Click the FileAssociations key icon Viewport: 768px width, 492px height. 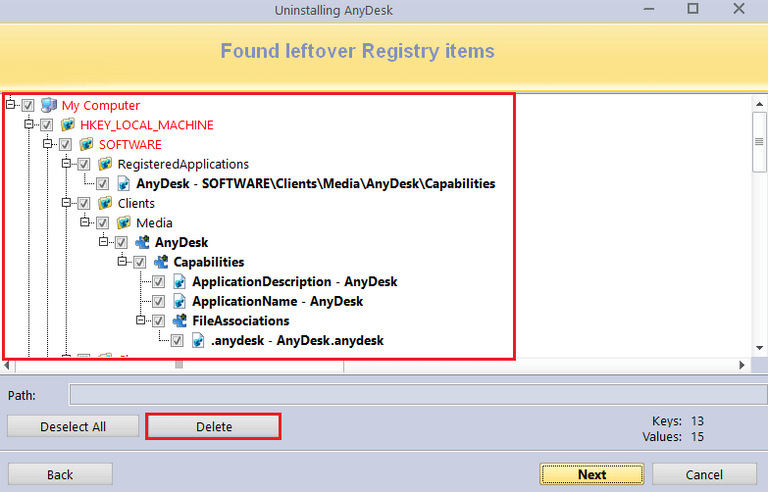180,321
